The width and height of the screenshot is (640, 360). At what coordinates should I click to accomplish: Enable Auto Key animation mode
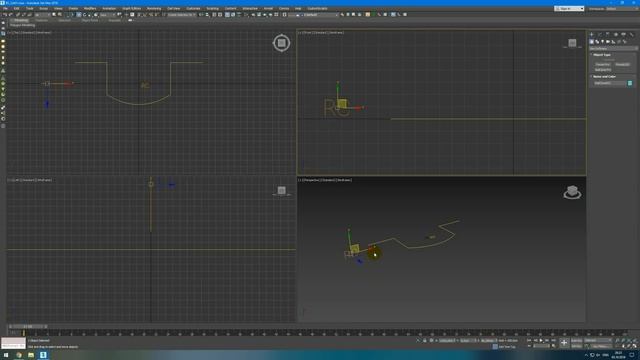(576, 340)
